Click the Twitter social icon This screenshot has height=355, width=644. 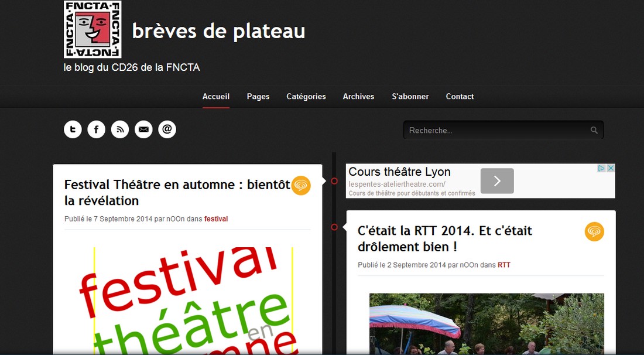[x=73, y=129]
